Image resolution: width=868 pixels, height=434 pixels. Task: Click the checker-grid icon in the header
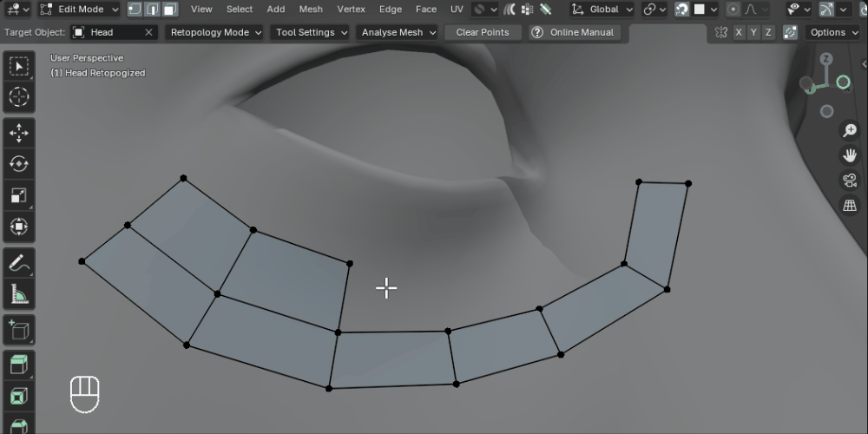pyautogui.click(x=527, y=10)
